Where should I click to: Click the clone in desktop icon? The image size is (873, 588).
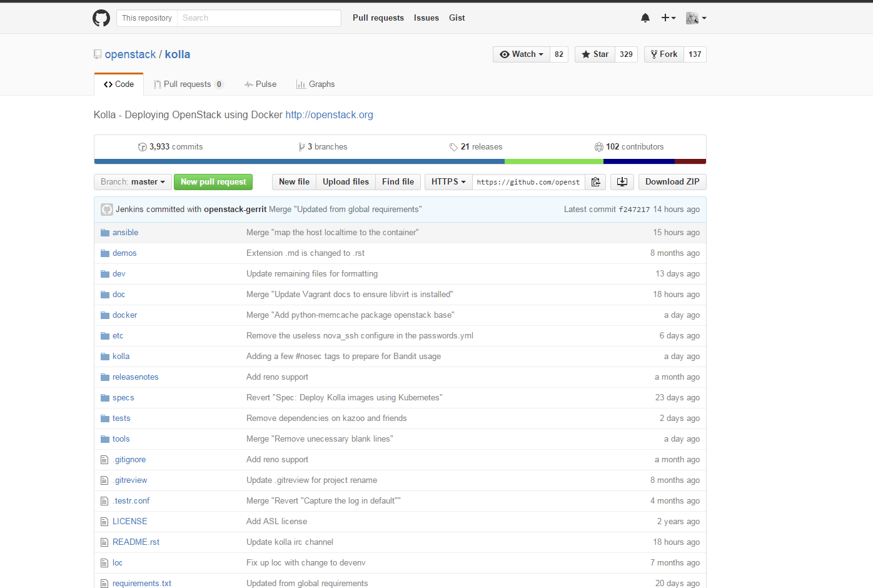coord(622,182)
